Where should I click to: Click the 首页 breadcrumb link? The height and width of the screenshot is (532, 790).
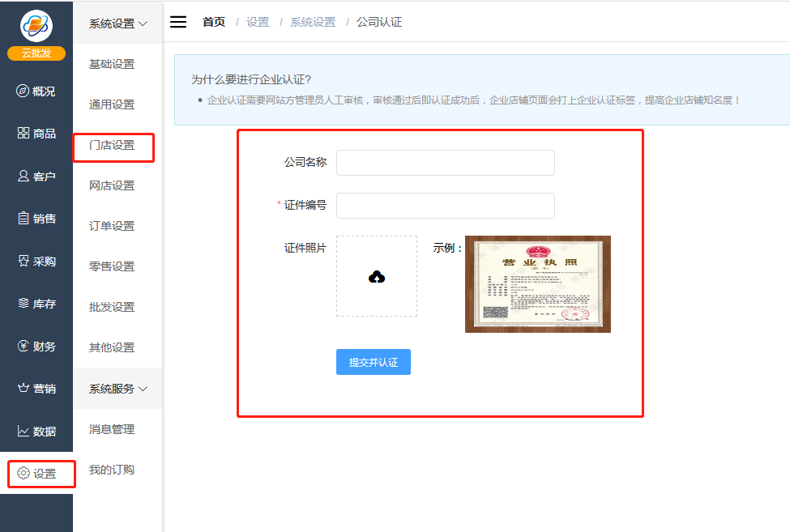click(214, 22)
